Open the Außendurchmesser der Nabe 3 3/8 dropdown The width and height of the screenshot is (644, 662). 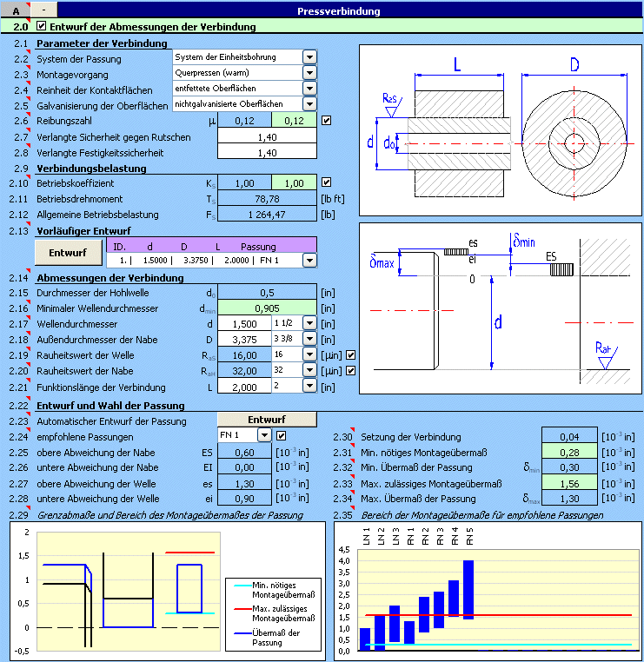click(309, 339)
